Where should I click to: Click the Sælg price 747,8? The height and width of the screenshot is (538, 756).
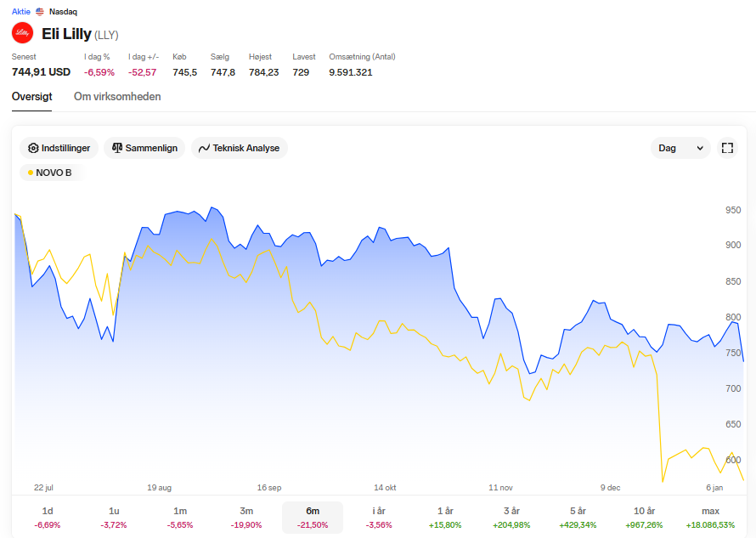point(223,72)
